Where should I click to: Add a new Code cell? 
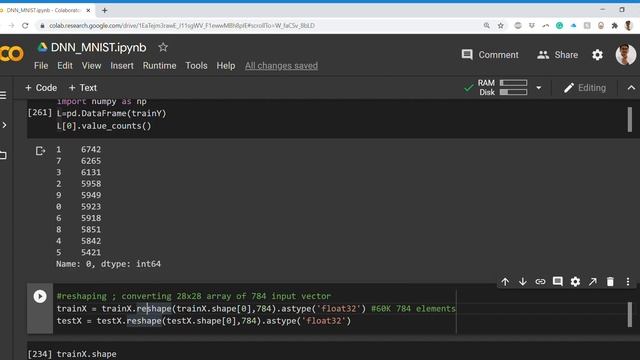[x=41, y=88]
